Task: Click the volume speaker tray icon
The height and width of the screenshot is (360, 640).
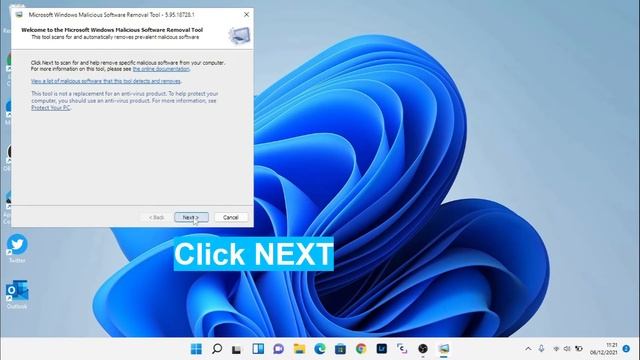Action: click(567, 349)
